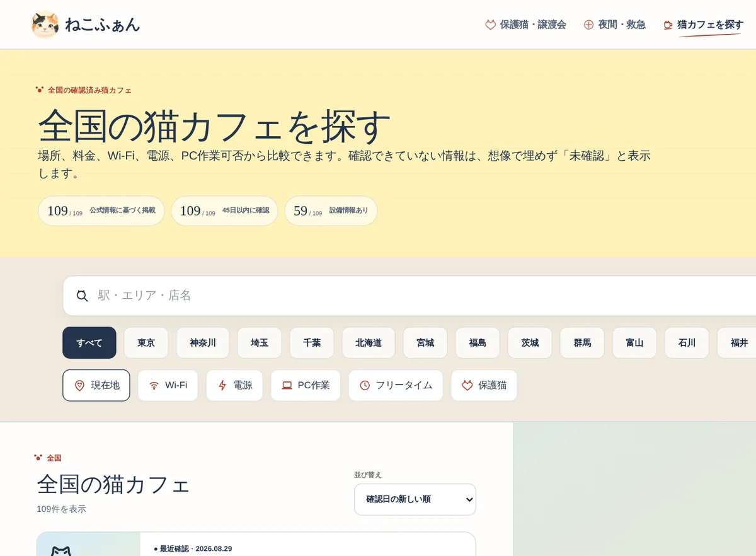Click the calico cat logo icon
Image resolution: width=756 pixels, height=556 pixels.
tap(45, 25)
